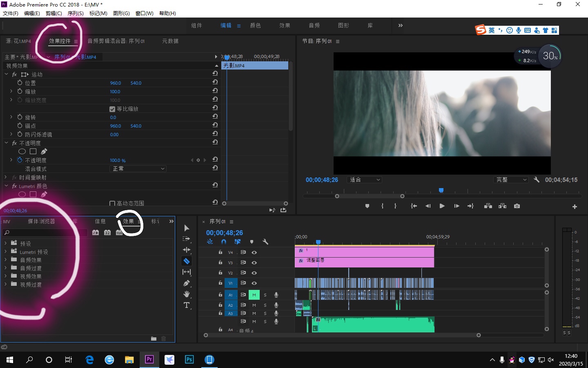Pick the Hand tool
Screen dimensions: 588x368
click(187, 294)
